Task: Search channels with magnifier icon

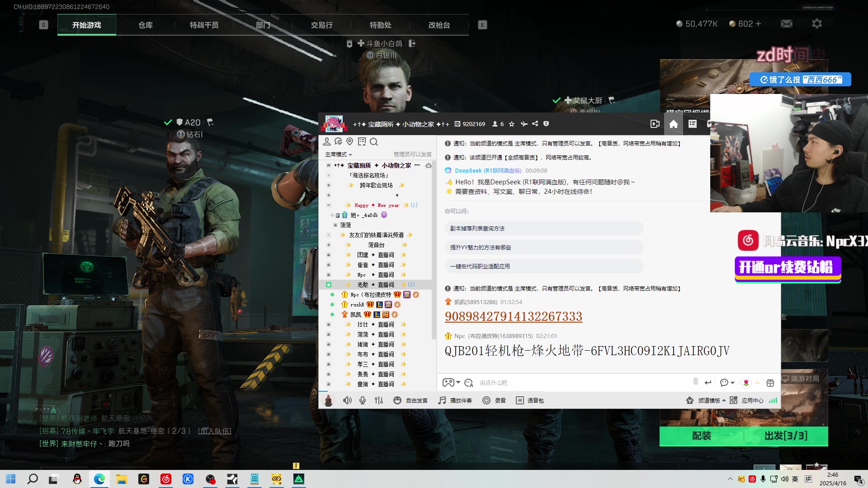Action: click(x=374, y=142)
